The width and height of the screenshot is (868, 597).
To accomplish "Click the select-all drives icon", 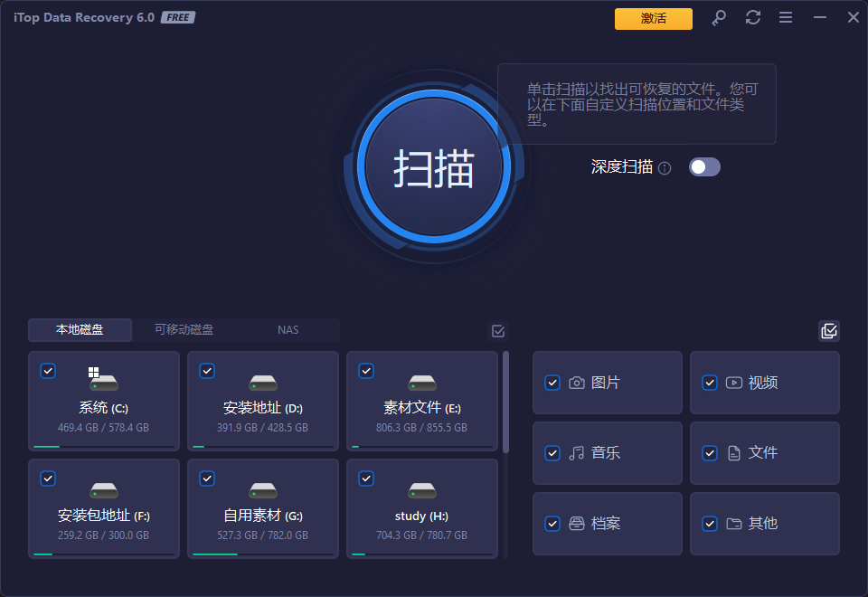I will point(498,331).
